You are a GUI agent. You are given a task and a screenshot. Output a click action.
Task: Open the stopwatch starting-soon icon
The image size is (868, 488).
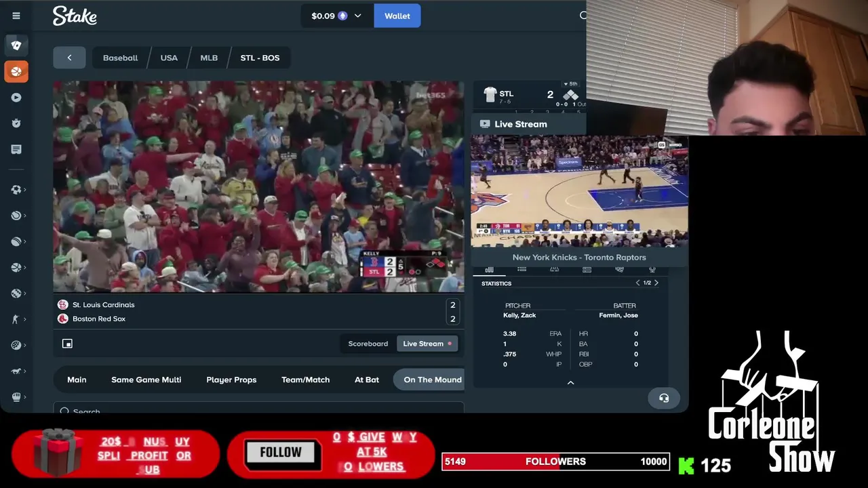(x=16, y=123)
